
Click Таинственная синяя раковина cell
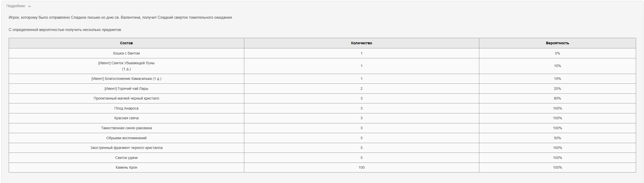(x=126, y=128)
